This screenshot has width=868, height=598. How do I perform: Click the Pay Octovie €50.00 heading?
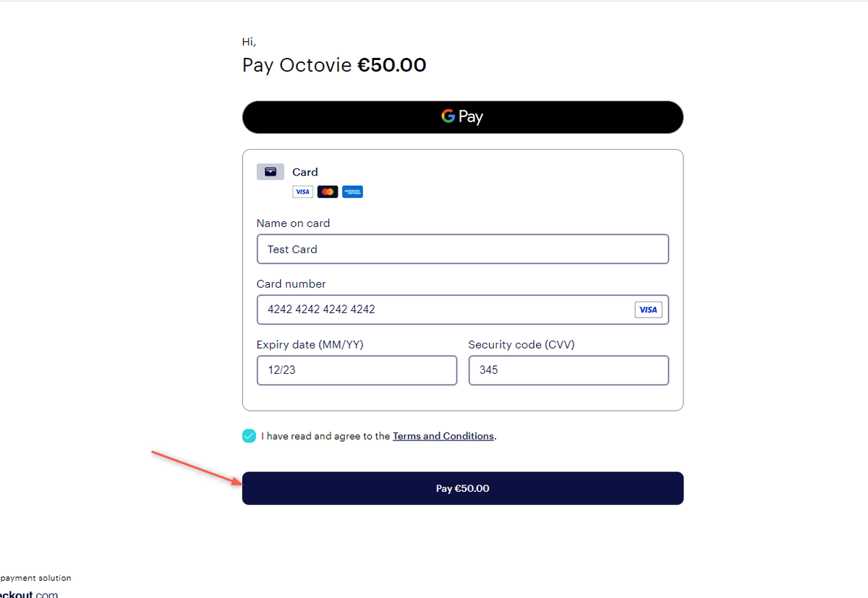[x=333, y=65]
